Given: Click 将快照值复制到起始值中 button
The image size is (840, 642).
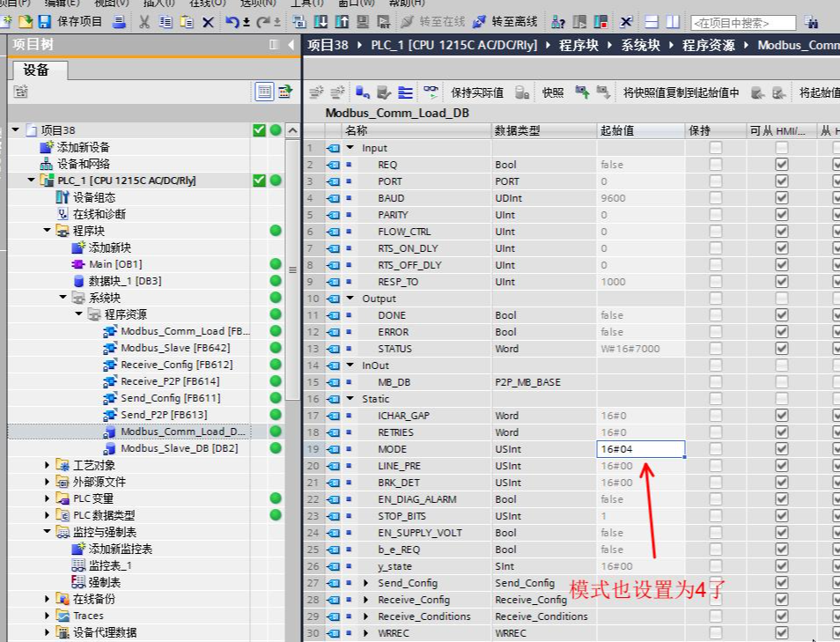Looking at the screenshot, I should [x=681, y=92].
